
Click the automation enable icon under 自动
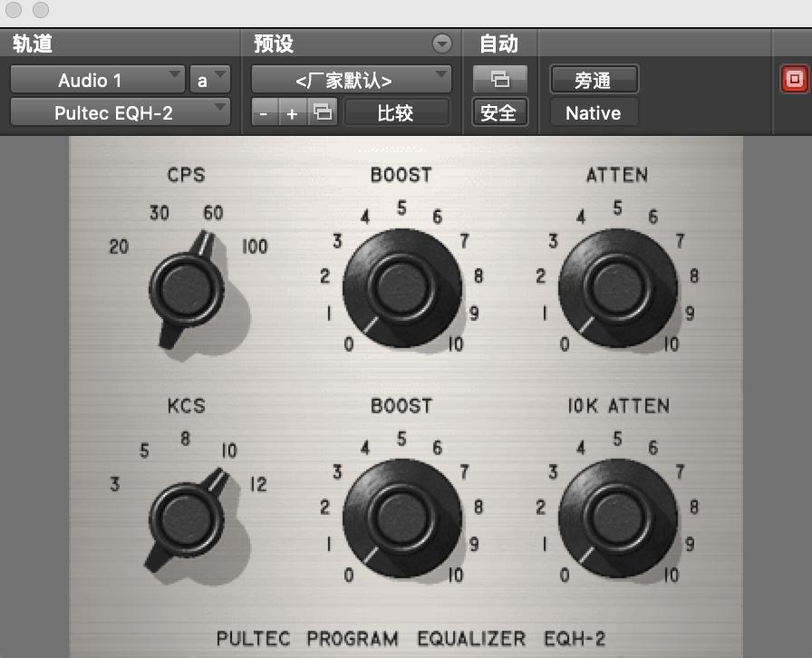pyautogui.click(x=499, y=79)
